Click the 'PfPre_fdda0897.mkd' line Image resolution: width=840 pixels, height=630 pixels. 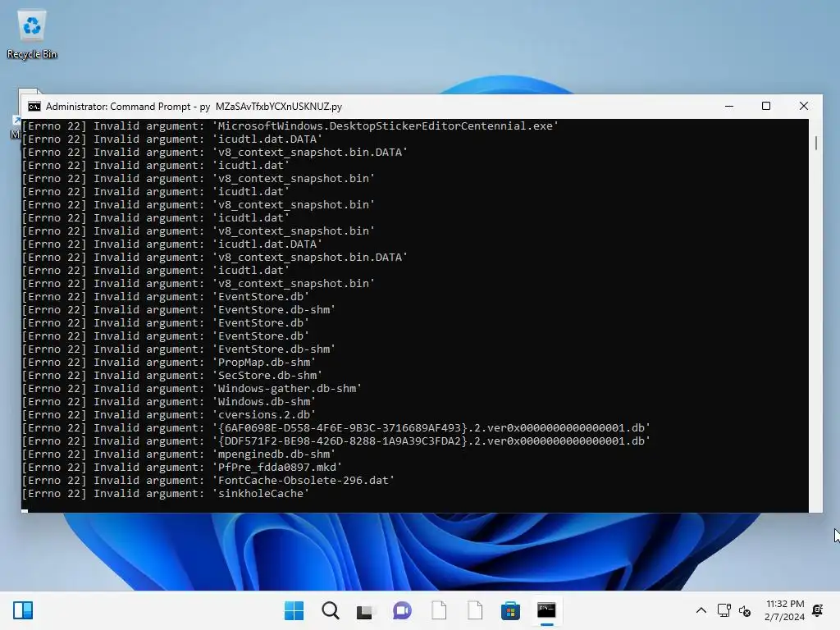point(181,467)
